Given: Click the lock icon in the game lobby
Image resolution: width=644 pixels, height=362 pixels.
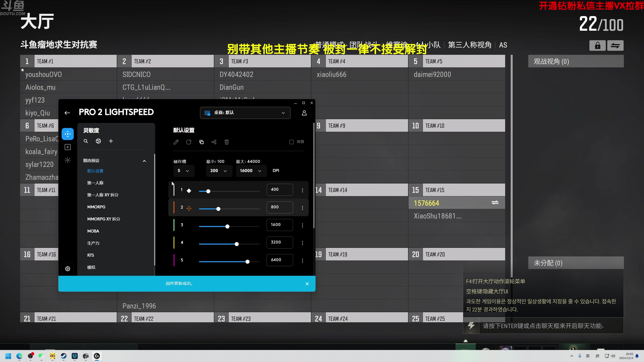Looking at the screenshot, I should [597, 46].
